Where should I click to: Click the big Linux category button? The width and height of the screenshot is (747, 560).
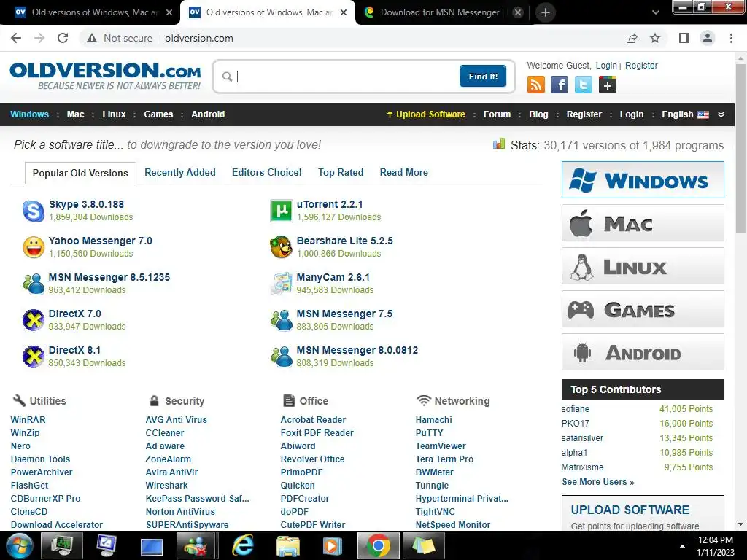[643, 265]
